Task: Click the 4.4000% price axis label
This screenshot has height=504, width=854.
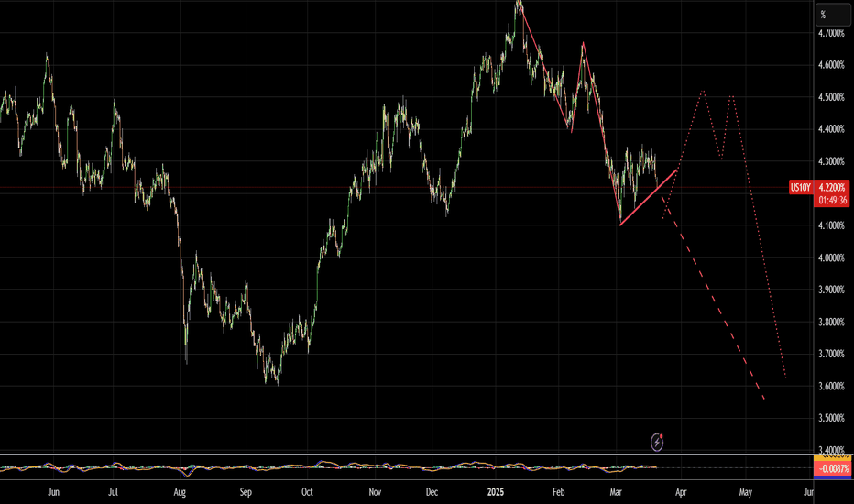Action: coord(831,129)
